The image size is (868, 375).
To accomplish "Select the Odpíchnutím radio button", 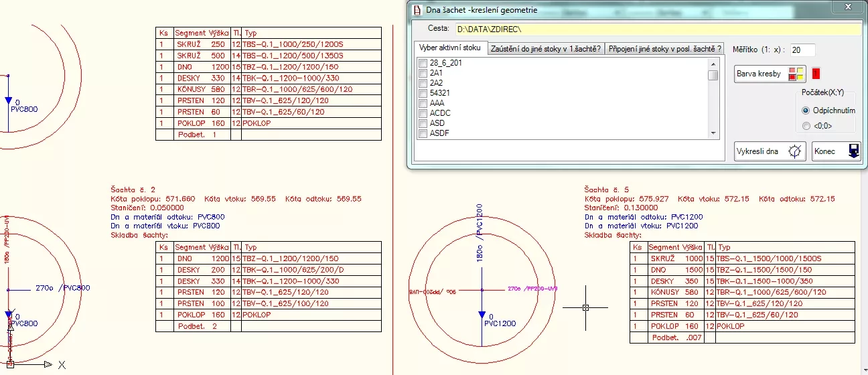I will click(x=806, y=110).
